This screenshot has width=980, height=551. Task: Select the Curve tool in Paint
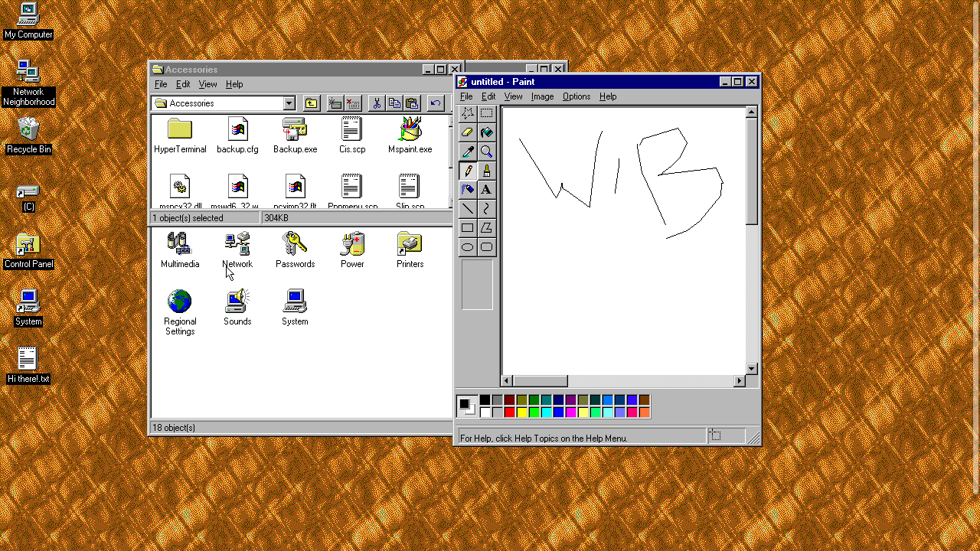[x=486, y=209]
